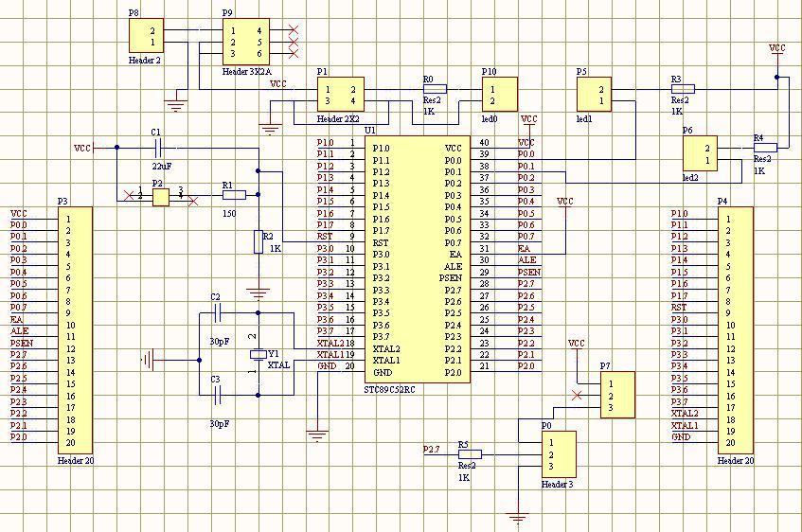Select the U1 microcontroller chip body

pyautogui.click(x=417, y=258)
